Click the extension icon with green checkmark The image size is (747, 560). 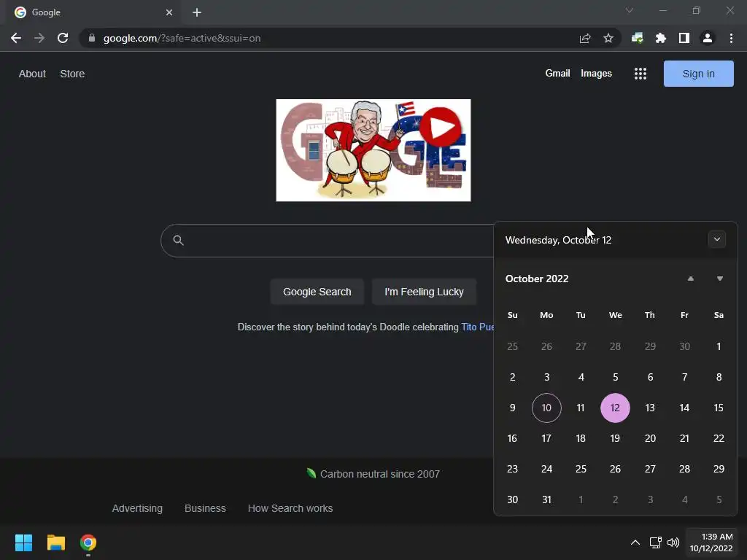click(x=637, y=38)
